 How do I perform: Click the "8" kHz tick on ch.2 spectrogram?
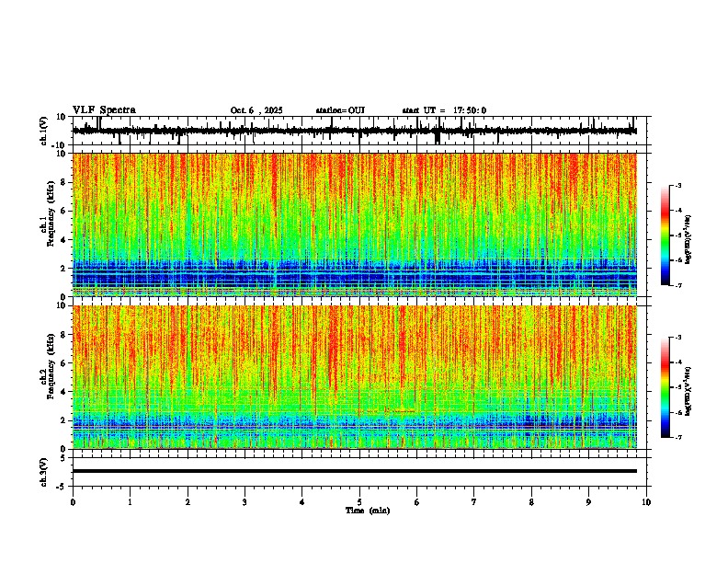pyautogui.click(x=64, y=334)
